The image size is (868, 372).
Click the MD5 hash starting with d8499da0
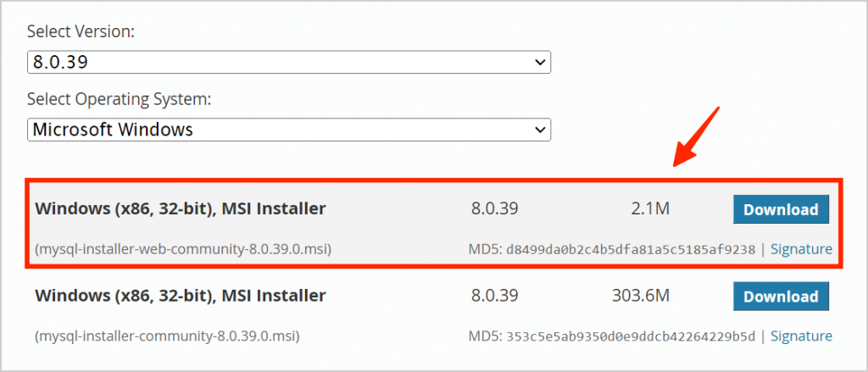(x=631, y=250)
